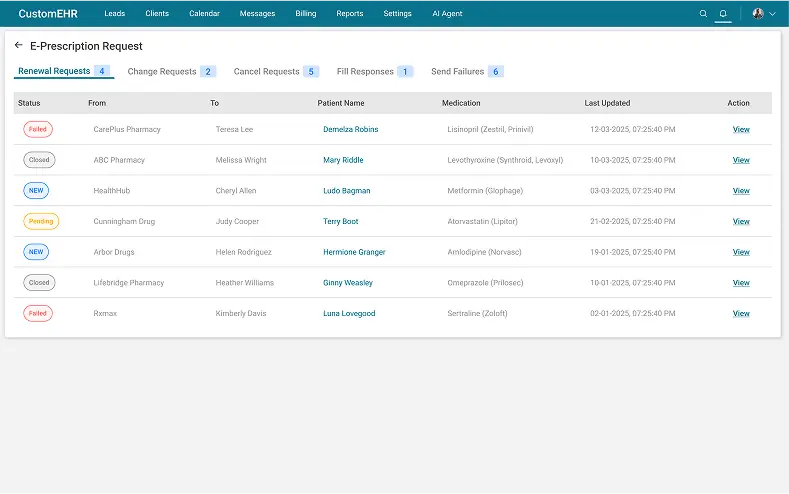Navigate to the Calendar menu
This screenshot has width=789, height=494.
point(204,14)
